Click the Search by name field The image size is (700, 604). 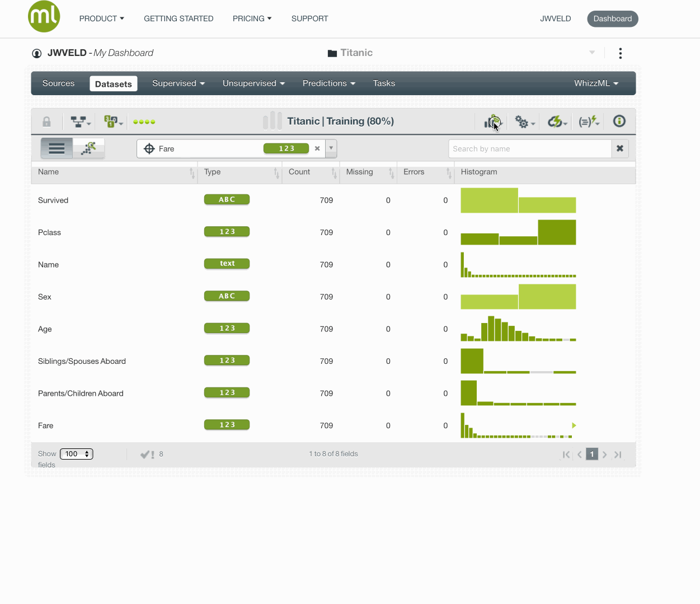click(x=530, y=148)
